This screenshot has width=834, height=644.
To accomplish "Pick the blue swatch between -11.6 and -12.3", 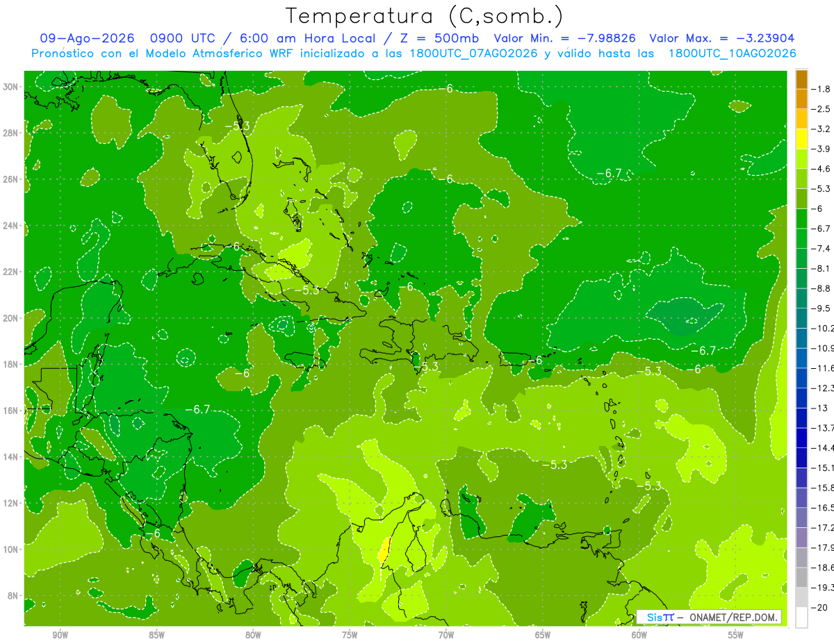I will [801, 378].
